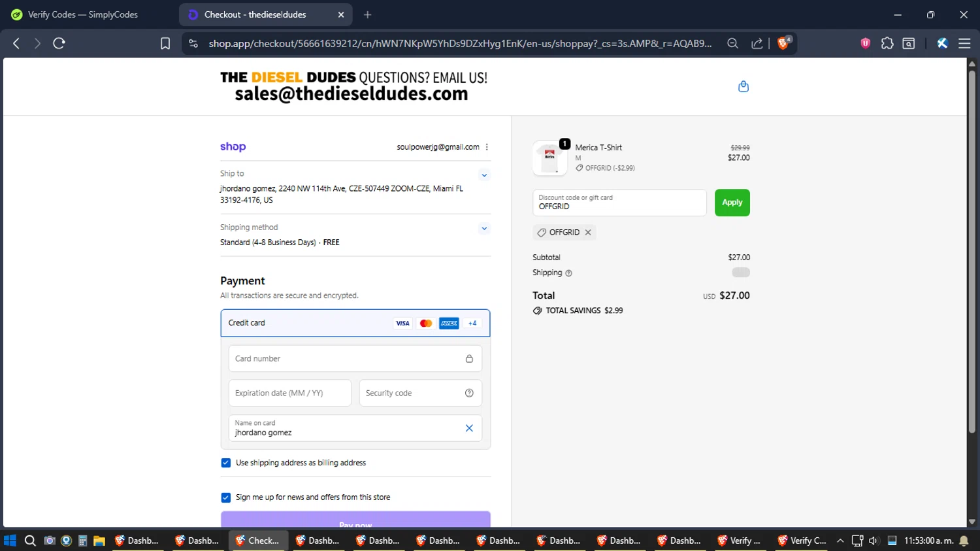
Task: Open the calculator taskbar icon
Action: (x=82, y=541)
